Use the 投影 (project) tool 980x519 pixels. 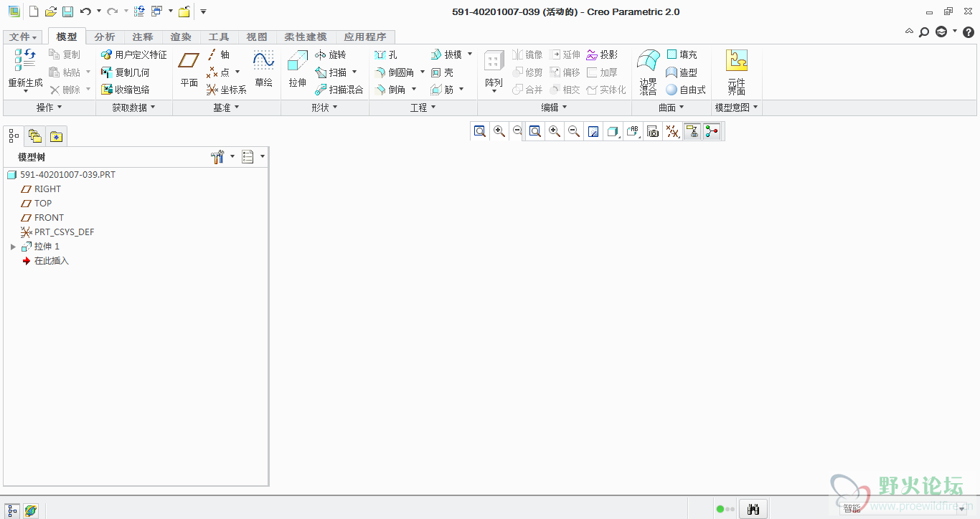coord(602,54)
